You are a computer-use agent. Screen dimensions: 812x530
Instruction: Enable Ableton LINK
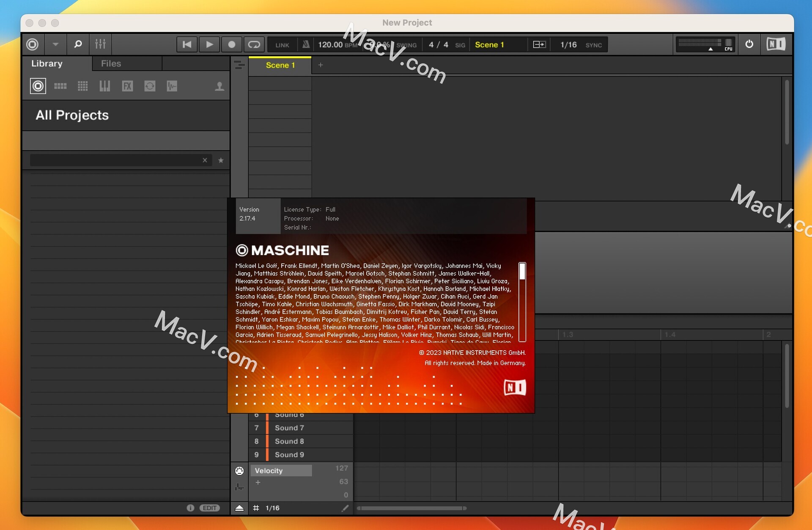(282, 45)
